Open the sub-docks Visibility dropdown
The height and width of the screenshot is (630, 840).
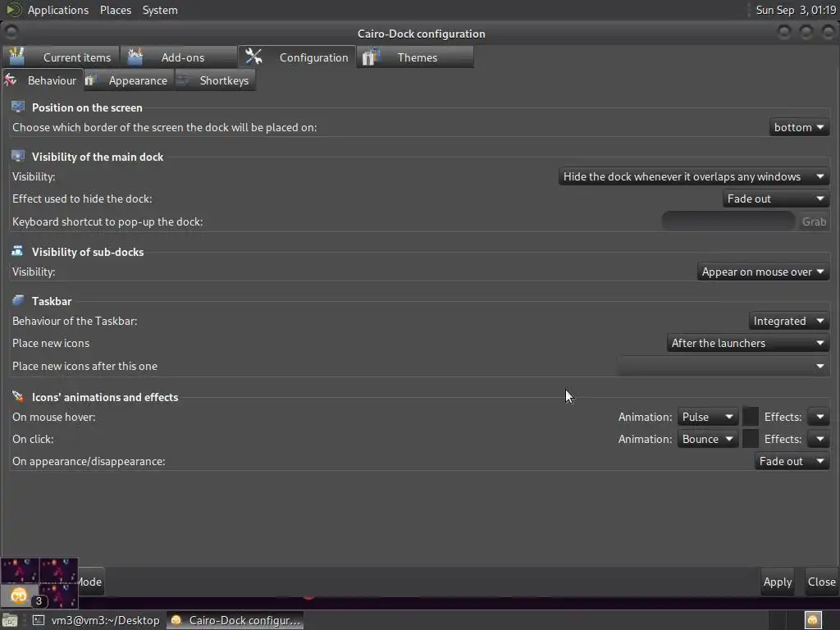763,272
